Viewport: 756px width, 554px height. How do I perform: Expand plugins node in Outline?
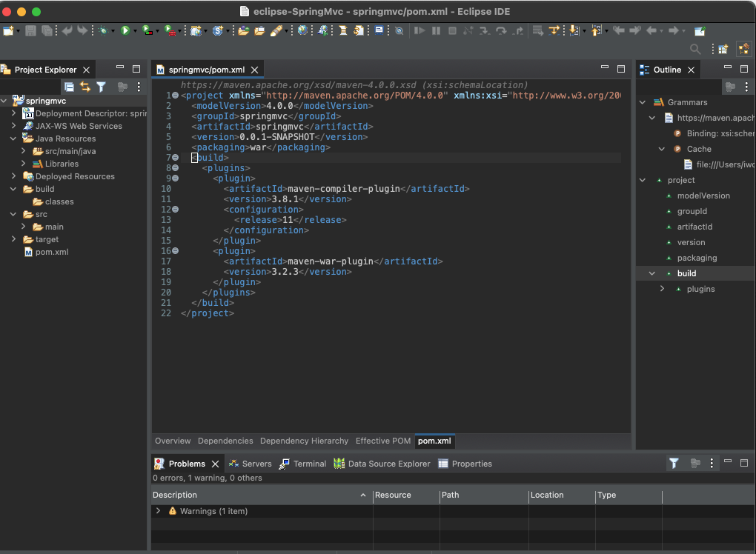coord(662,289)
